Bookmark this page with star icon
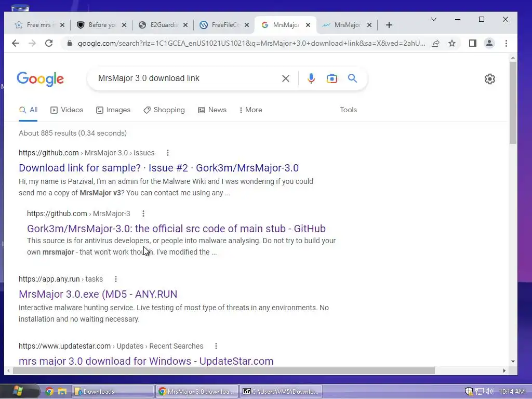The image size is (532, 399). coord(452,43)
